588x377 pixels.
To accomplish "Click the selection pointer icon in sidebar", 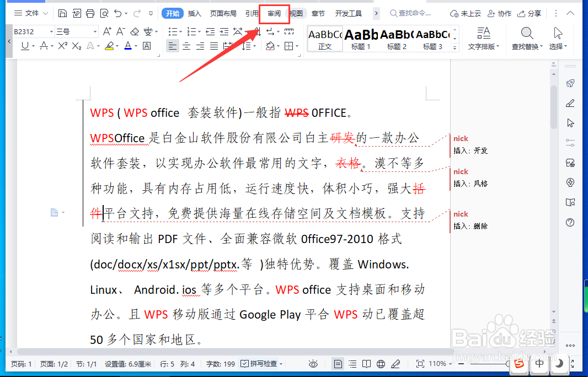I will click(570, 123).
